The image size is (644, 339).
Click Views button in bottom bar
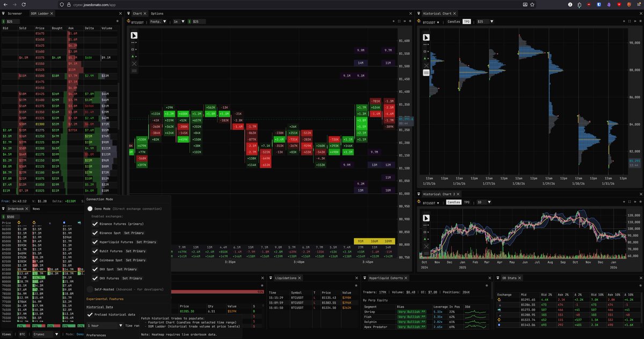(x=5, y=334)
